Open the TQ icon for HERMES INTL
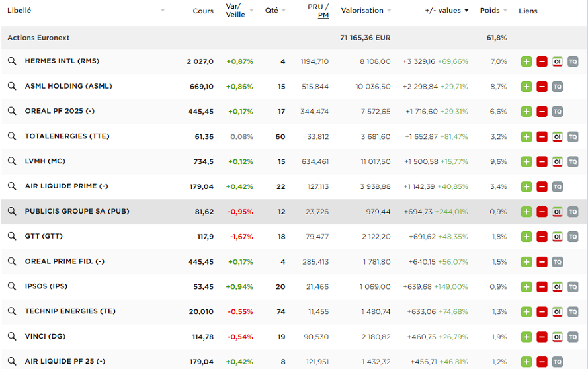 (573, 61)
